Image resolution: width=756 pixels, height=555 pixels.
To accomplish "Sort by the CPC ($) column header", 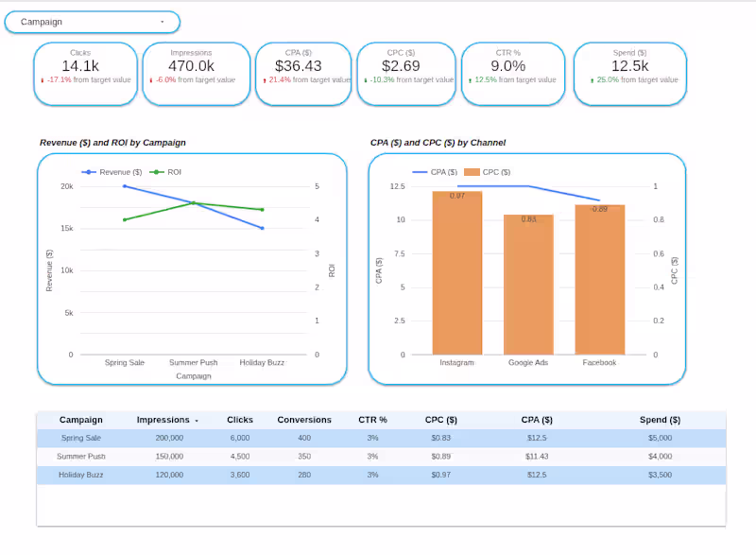I will point(440,420).
